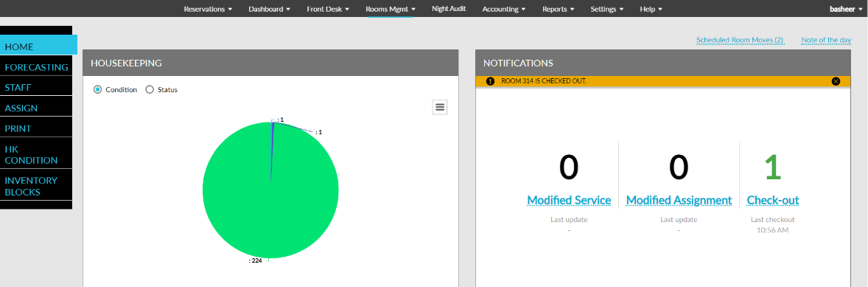Click the HOUSEKEEPING panel header

click(270, 63)
